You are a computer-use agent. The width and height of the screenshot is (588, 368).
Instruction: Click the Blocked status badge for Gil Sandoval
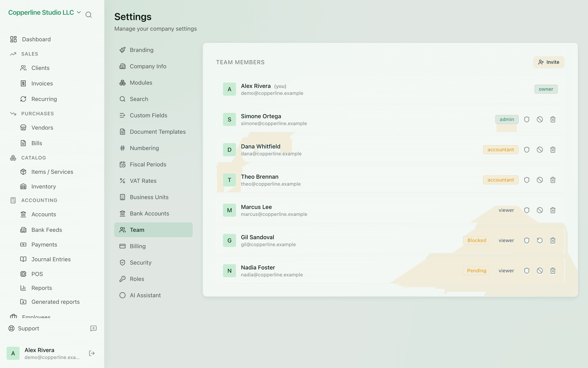tap(477, 240)
